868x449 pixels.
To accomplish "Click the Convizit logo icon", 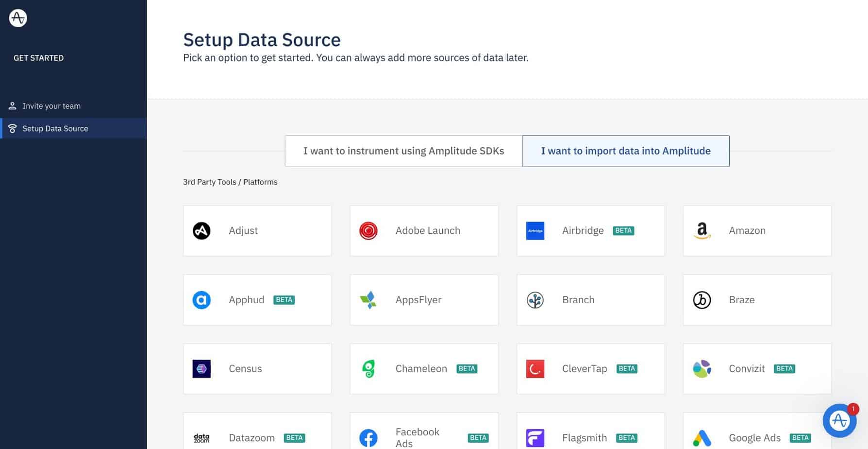I will click(702, 369).
